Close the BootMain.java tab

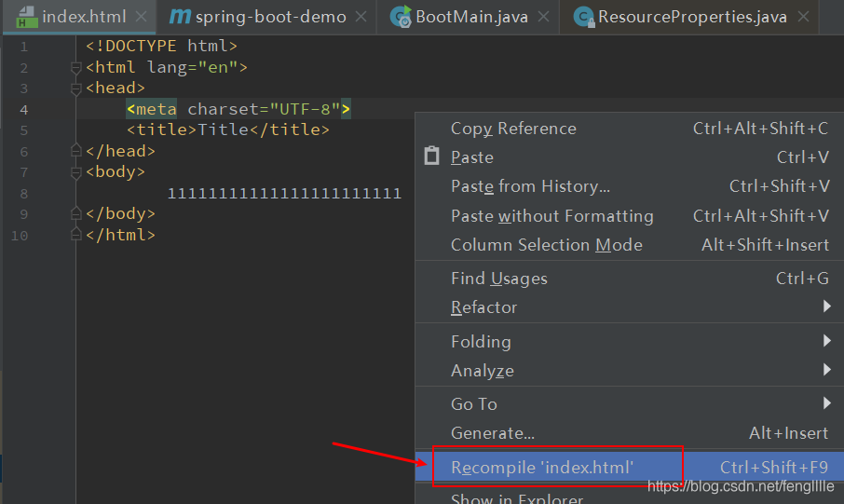pyautogui.click(x=544, y=17)
